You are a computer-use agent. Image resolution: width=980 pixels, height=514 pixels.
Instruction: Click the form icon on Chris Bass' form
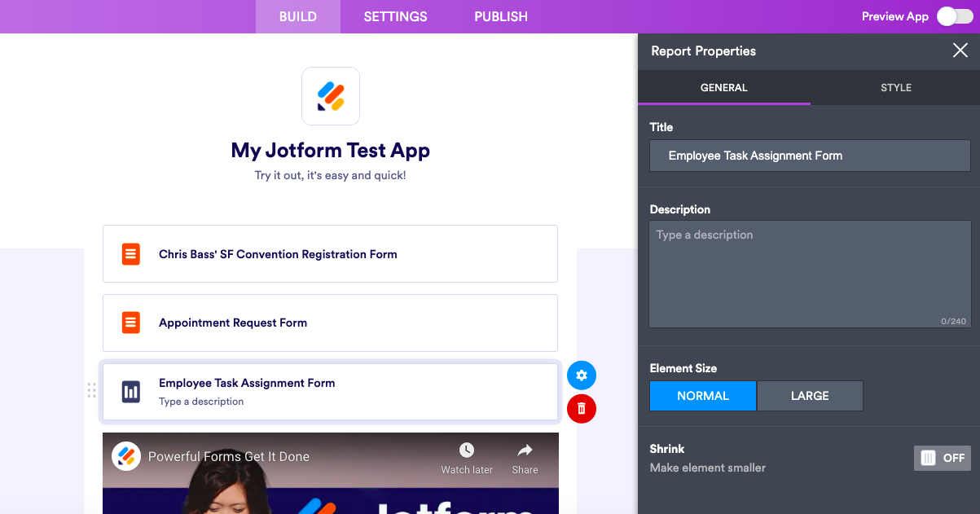tap(130, 254)
